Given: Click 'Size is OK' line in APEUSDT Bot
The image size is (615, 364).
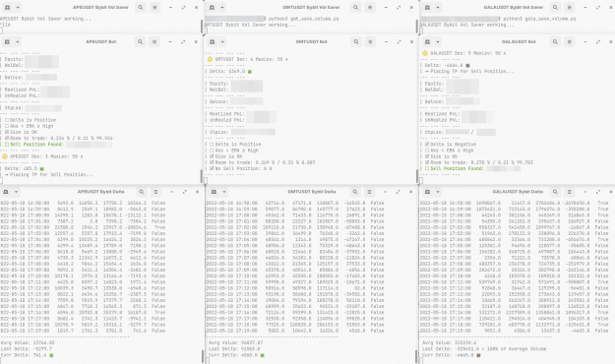Looking at the screenshot, I should (x=22, y=132).
